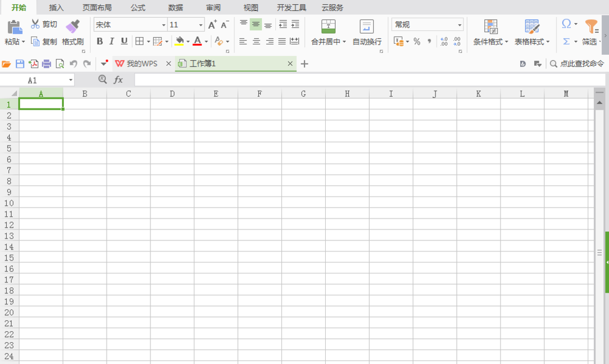Justify text alignment icon
Image resolution: width=609 pixels, height=364 pixels.
click(x=282, y=41)
